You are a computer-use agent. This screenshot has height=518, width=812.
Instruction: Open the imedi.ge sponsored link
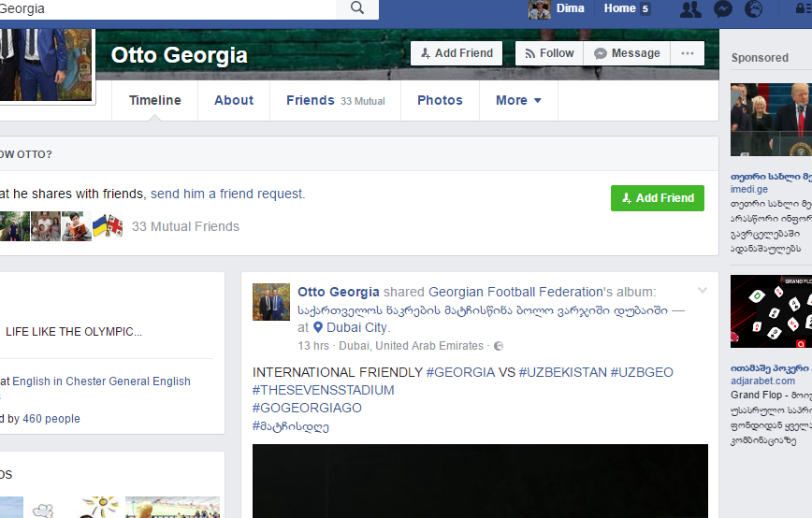(748, 190)
